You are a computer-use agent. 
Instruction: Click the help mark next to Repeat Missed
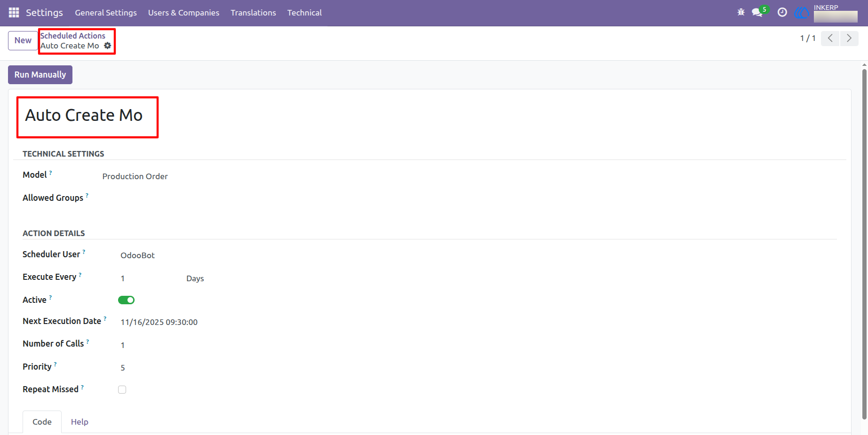pyautogui.click(x=82, y=387)
